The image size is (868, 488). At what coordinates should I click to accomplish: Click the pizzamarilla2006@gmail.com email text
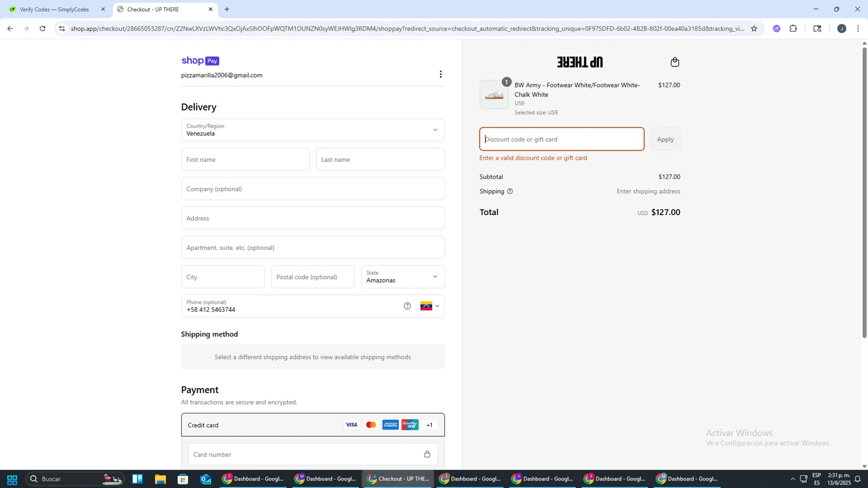[x=222, y=75]
